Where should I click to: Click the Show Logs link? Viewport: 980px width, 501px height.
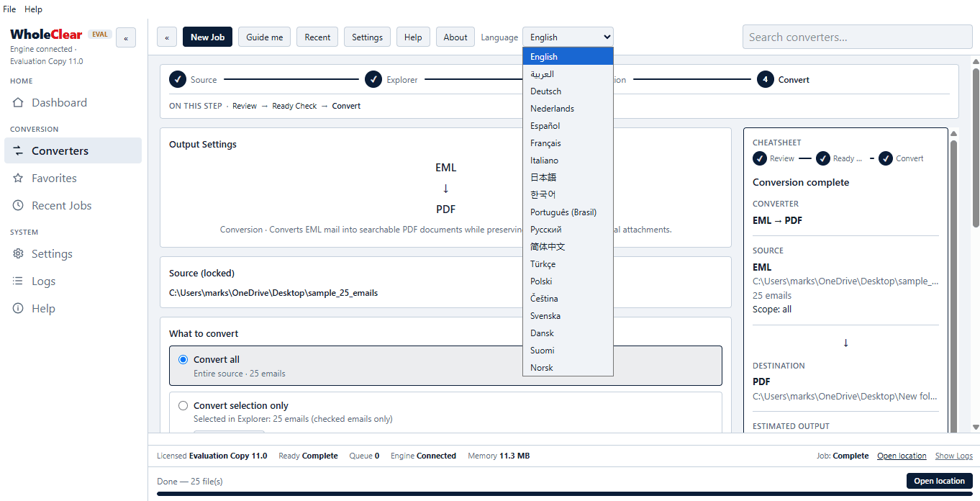(x=954, y=456)
